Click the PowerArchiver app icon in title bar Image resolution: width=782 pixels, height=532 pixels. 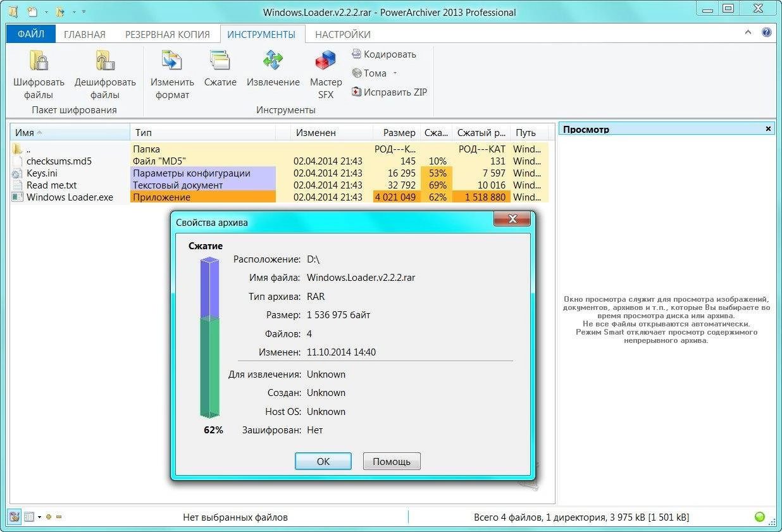(13, 11)
